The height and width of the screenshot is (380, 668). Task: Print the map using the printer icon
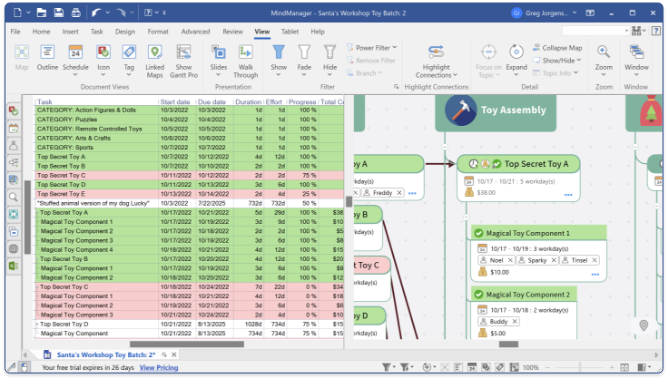tap(76, 13)
